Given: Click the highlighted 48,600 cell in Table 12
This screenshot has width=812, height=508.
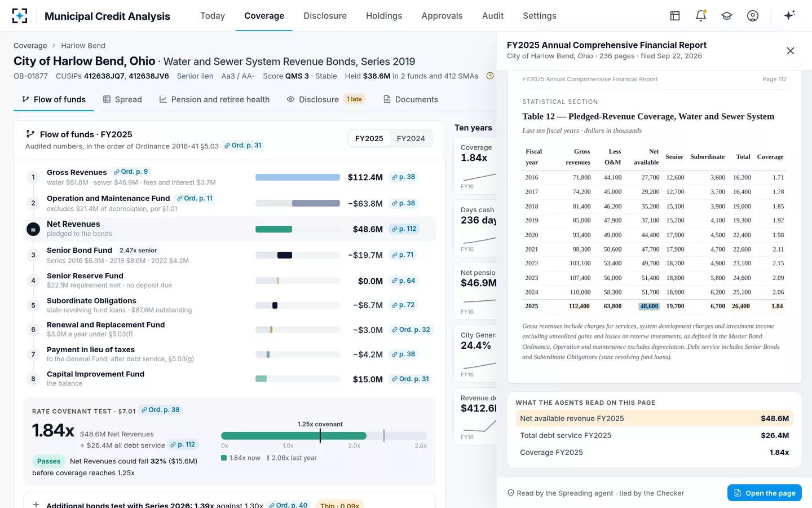Looking at the screenshot, I should tap(649, 306).
